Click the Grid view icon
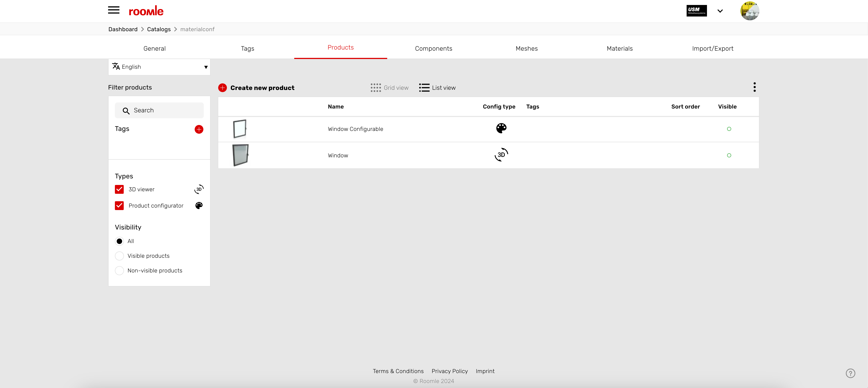The image size is (868, 388). click(376, 88)
